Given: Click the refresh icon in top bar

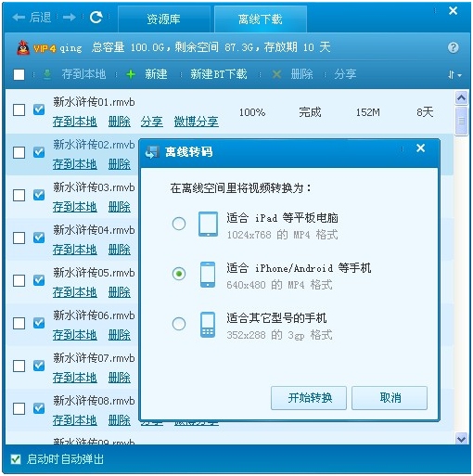Looking at the screenshot, I should click(x=96, y=17).
